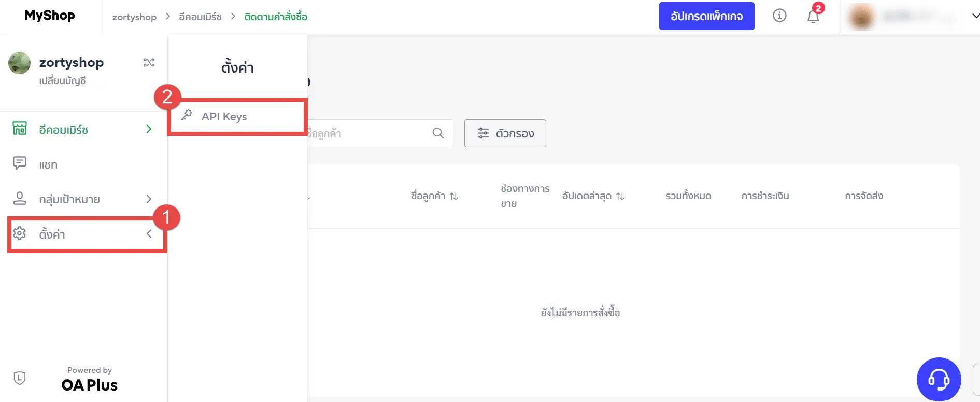The height and width of the screenshot is (402, 980).
Task: Open the ตัวกรอง filter button
Action: pos(505,133)
